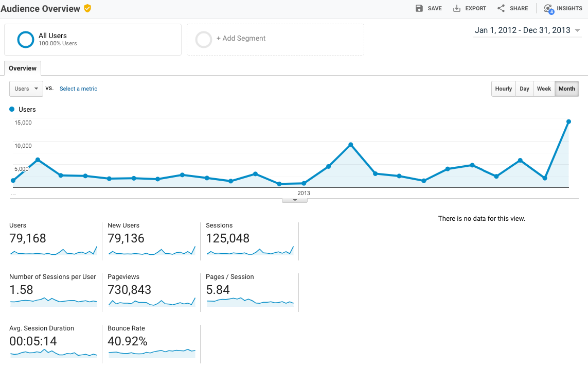Expand the chart annotations drawer arrow
The image size is (588, 367).
[295, 200]
